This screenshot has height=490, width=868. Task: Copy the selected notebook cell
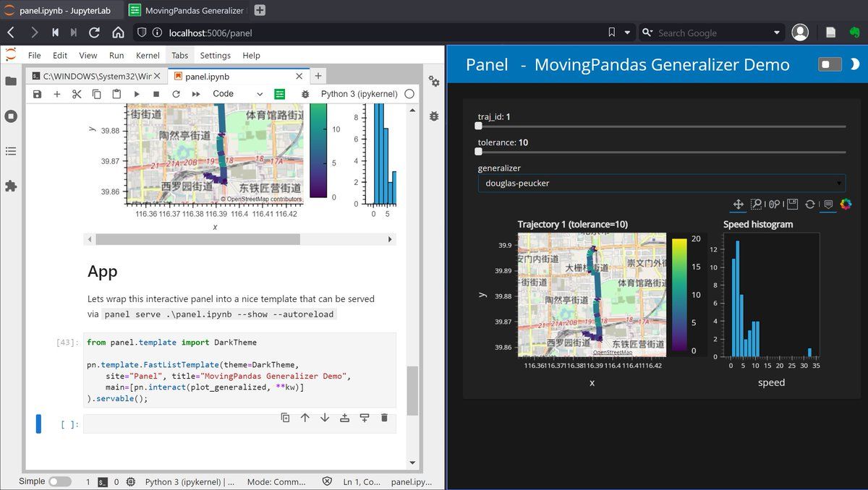tap(97, 94)
